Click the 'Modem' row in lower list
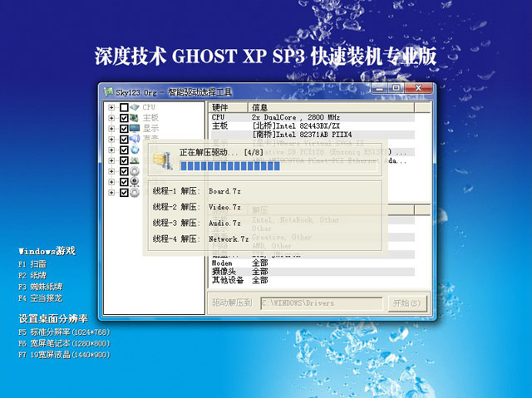This screenshot has width=532, height=398. pyautogui.click(x=222, y=263)
